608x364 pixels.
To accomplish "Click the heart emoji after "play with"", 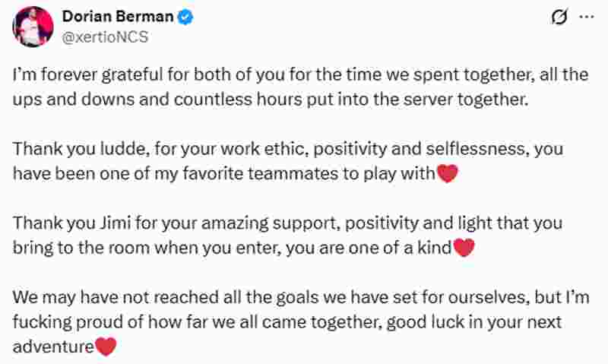I will tap(449, 175).
